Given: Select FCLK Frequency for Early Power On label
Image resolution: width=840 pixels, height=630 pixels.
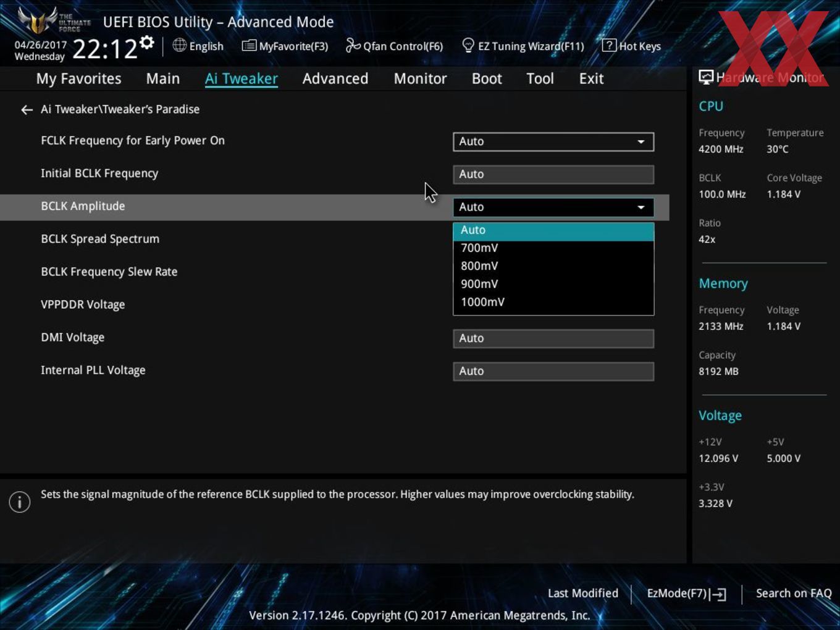Looking at the screenshot, I should tap(133, 141).
